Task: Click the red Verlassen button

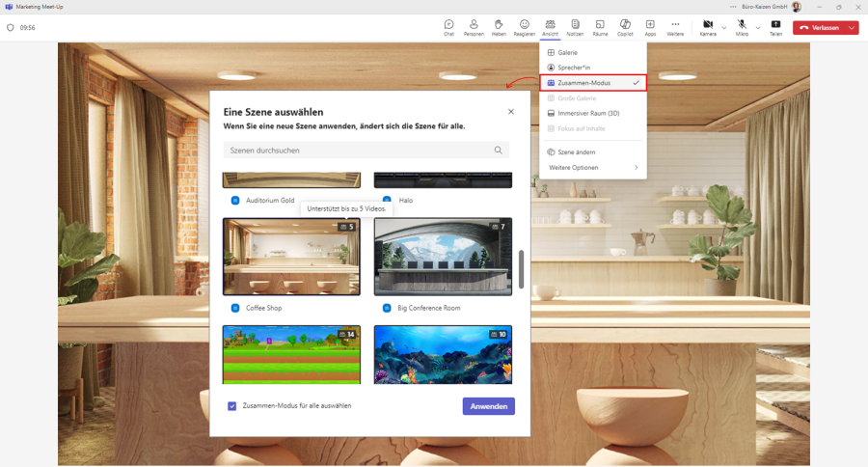Action: point(819,28)
